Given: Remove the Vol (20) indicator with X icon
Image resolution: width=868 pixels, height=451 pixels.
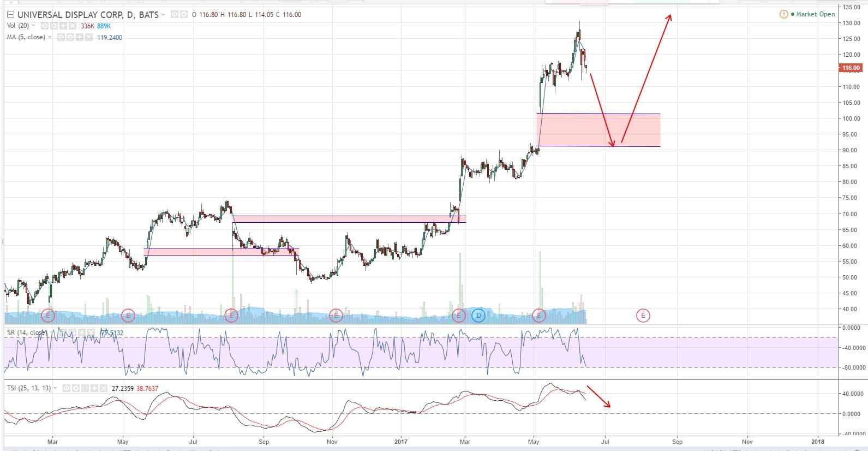Looking at the screenshot, I should click(x=72, y=26).
